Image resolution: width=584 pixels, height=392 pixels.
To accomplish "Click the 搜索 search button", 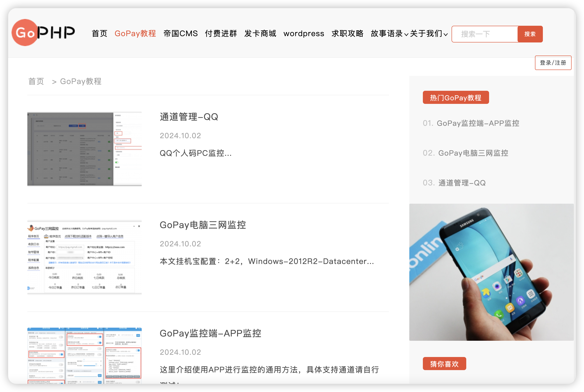I will coord(530,34).
